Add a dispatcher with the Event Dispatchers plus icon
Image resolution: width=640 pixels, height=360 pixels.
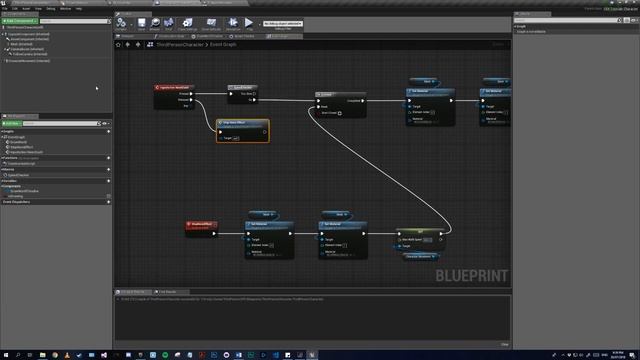point(109,202)
